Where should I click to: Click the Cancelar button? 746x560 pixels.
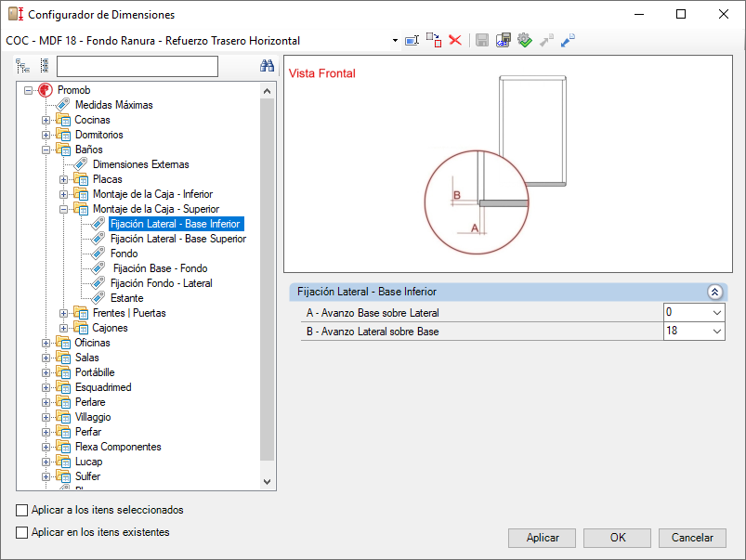(x=692, y=538)
